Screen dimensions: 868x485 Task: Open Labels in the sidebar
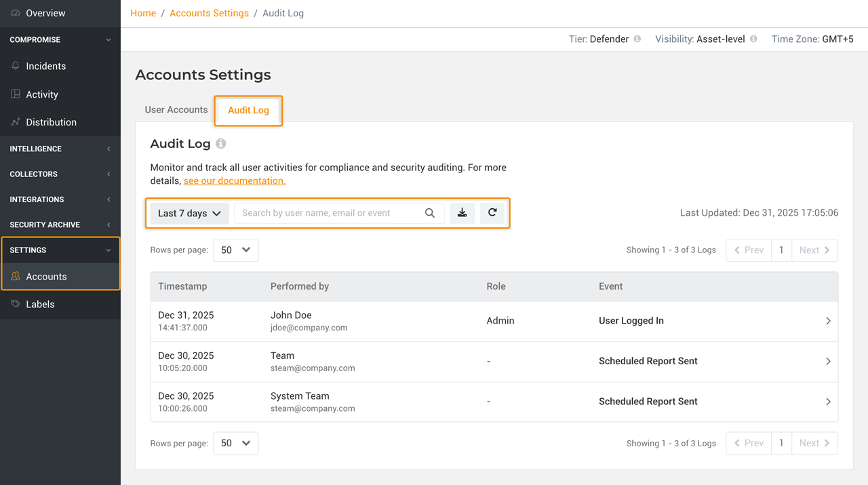coord(40,304)
